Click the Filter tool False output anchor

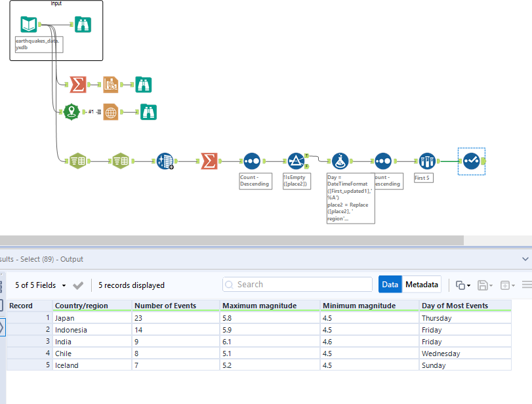pos(306,166)
